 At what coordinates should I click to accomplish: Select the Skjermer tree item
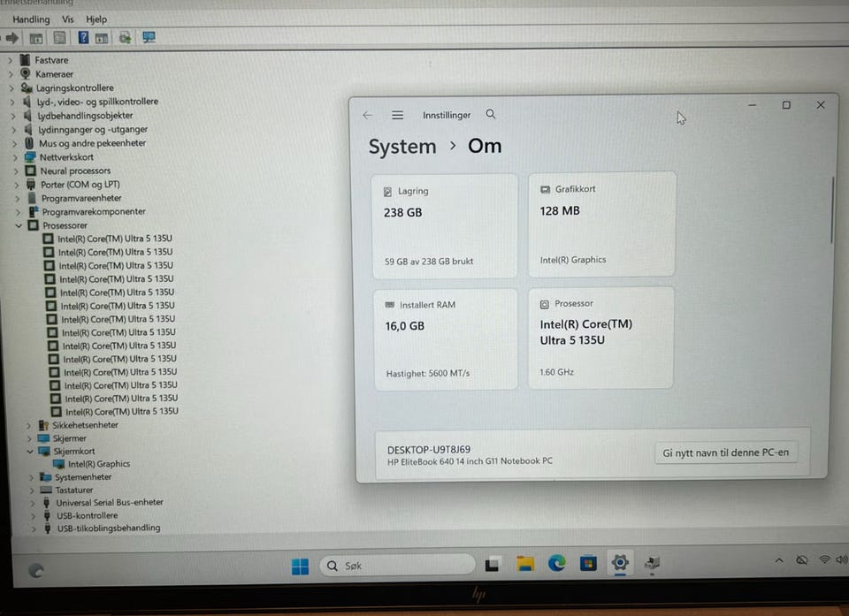(x=69, y=438)
